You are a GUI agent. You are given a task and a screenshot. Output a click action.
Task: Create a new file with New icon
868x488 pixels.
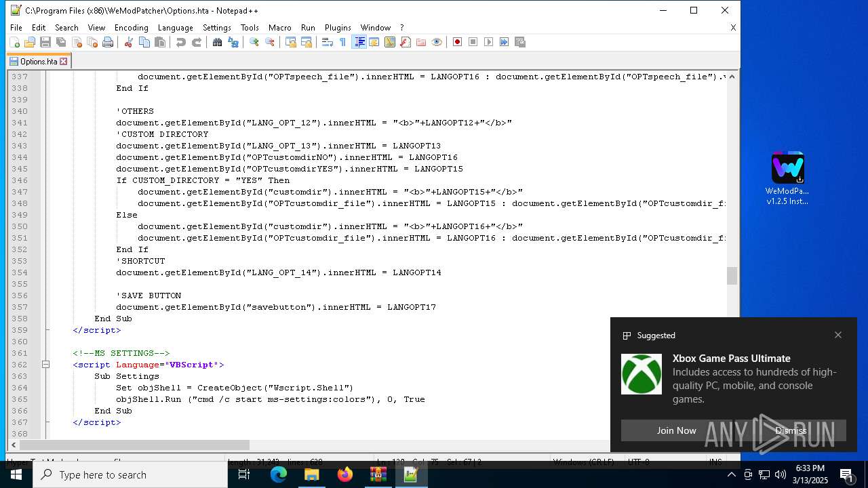click(14, 42)
